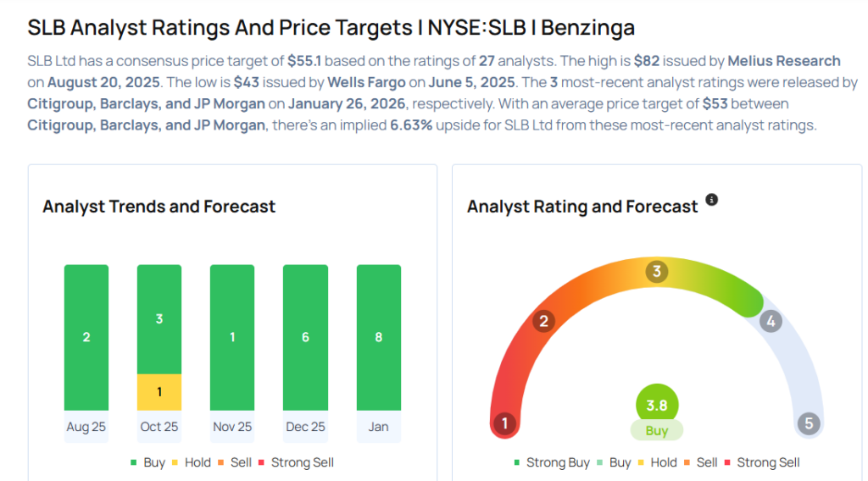Toggle the Hold legend in Analyst Trends

pos(192,462)
